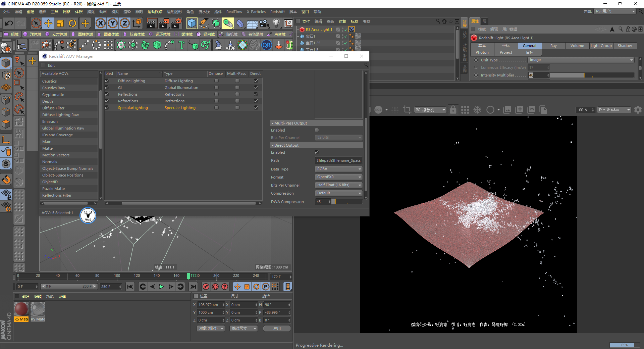644x349 pixels.
Task: Open Fit Window zoom dropdown
Action: point(614,110)
